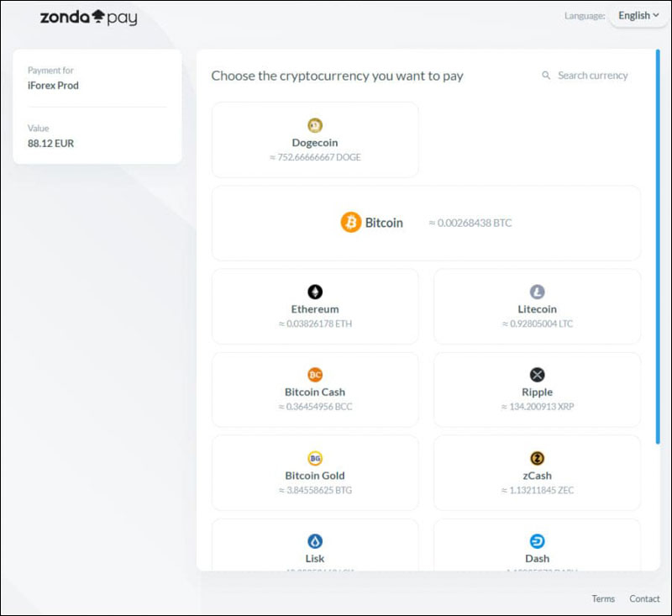
Task: Open the Contact link
Action: [x=644, y=599]
